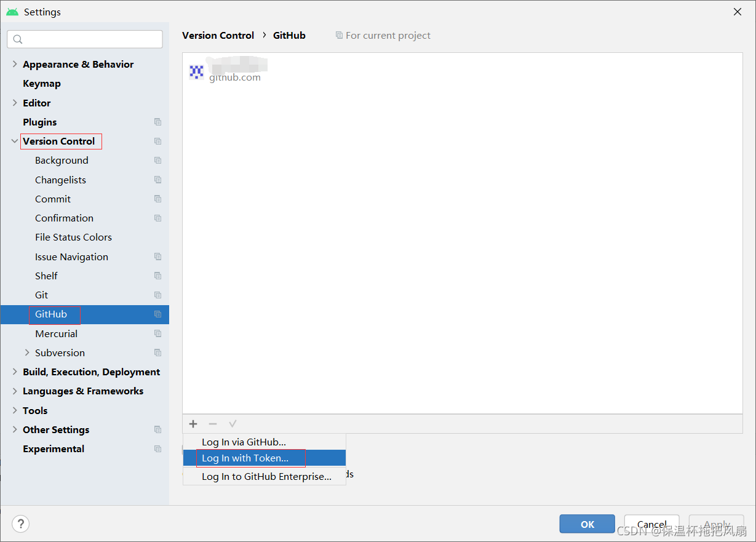Focus the settings search field
The width and height of the screenshot is (756, 542).
[x=85, y=39]
